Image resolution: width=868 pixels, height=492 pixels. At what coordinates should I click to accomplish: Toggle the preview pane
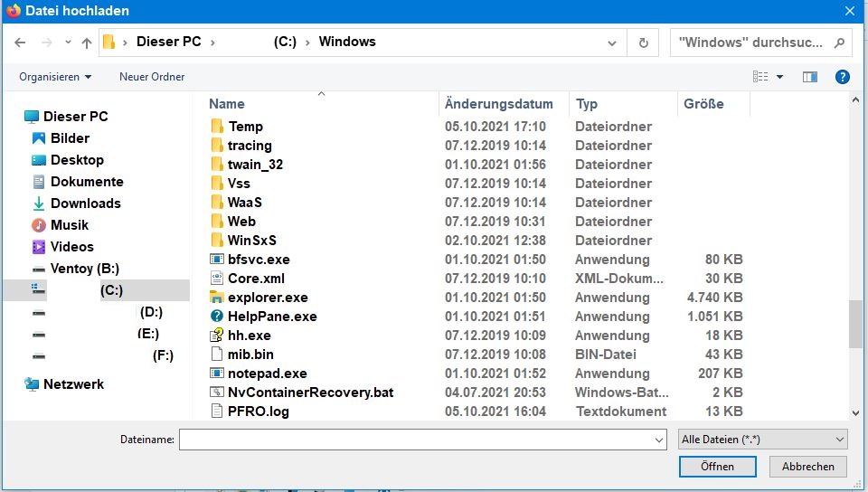(x=810, y=77)
